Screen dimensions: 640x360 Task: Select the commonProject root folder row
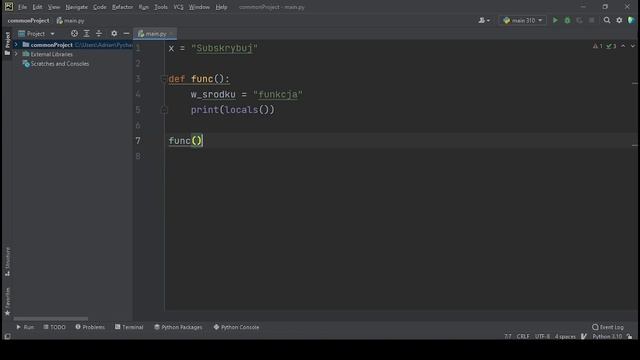pyautogui.click(x=73, y=44)
